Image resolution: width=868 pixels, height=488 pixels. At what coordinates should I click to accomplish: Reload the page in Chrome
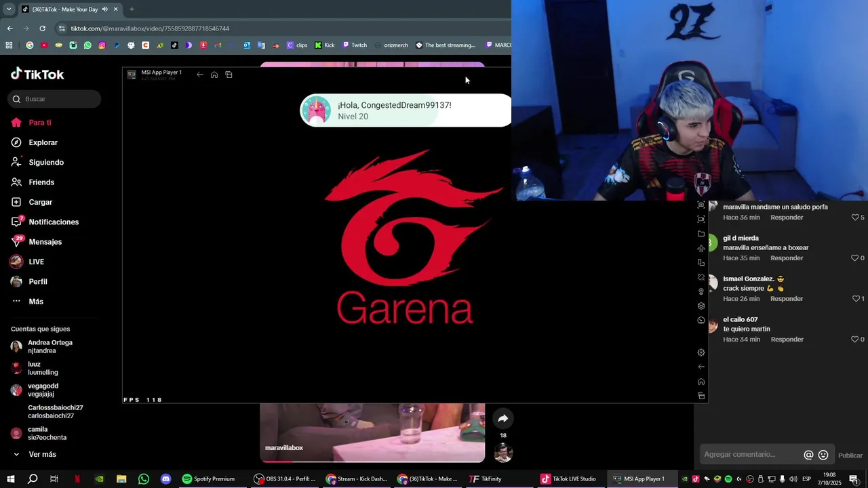click(42, 28)
